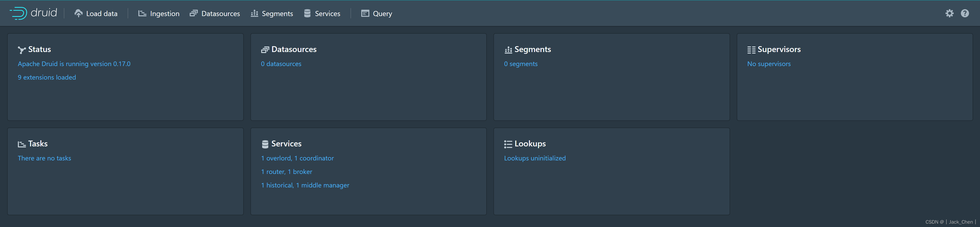Click the Segments bar-chart icon in navbar
This screenshot has width=980, height=227.
tap(255, 13)
